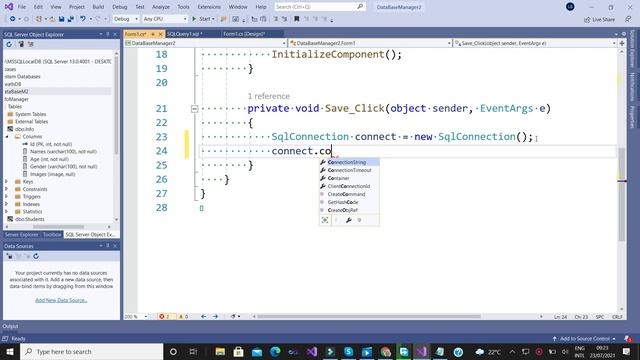Image resolution: width=640 pixels, height=360 pixels.
Task: Open the Project menu
Action: tap(77, 7)
